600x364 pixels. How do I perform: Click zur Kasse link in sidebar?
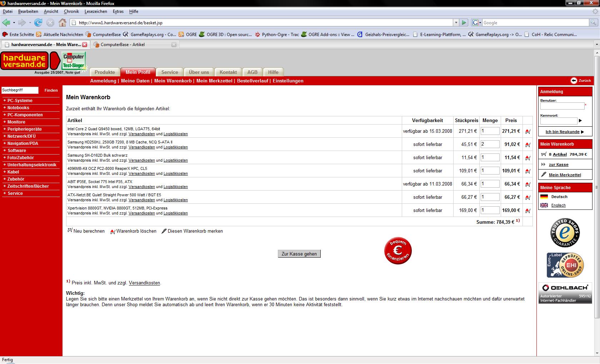click(559, 165)
